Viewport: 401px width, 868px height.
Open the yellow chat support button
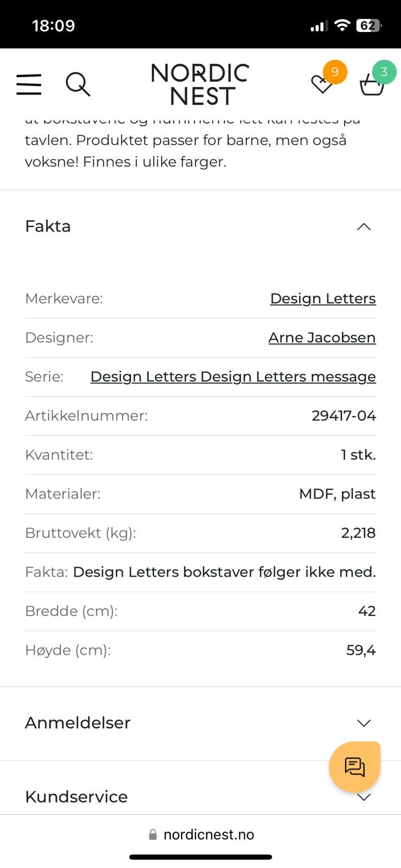pos(354,767)
